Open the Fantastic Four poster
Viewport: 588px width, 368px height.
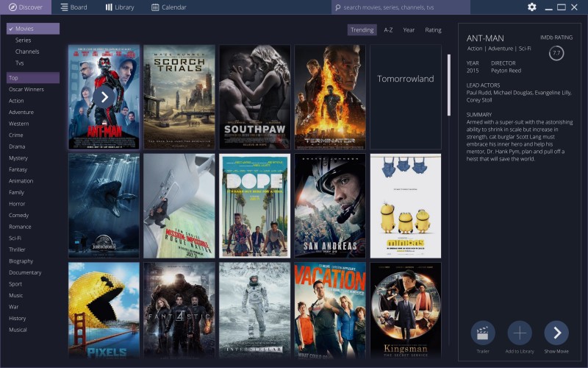(179, 310)
